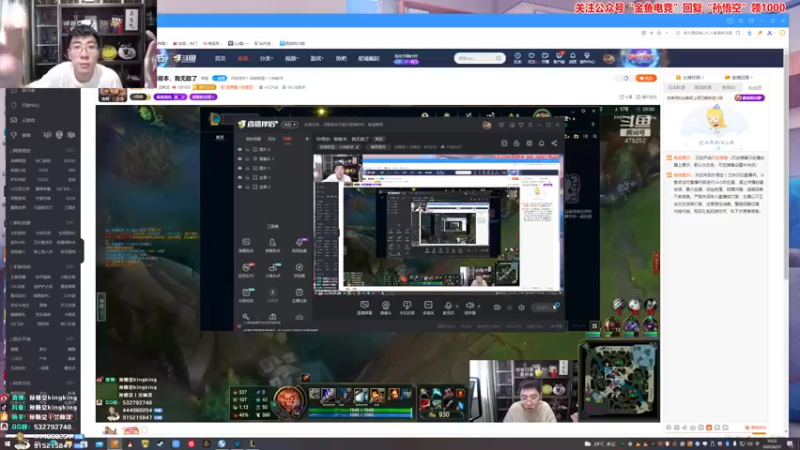Click the camera source icon in streaming app bottom bar
Viewport: 800px width, 450px height.
386,305
